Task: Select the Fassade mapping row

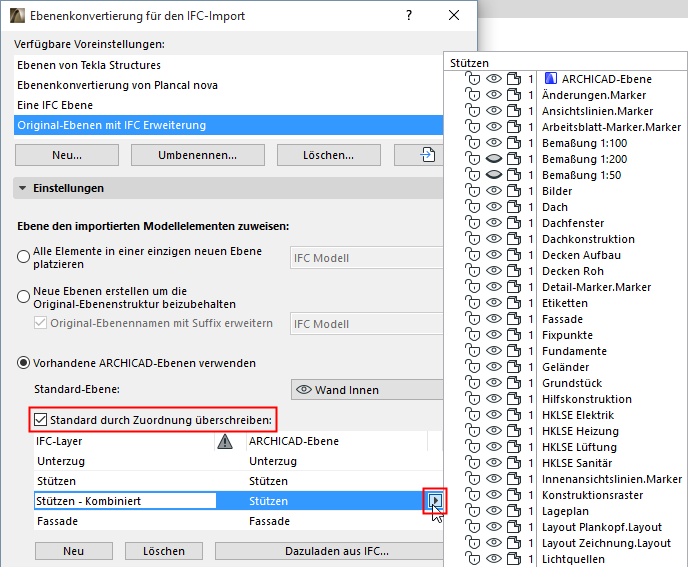Action: 238,521
